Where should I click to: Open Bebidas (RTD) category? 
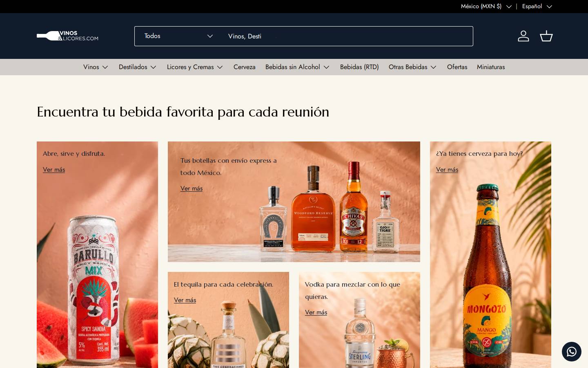tap(359, 67)
